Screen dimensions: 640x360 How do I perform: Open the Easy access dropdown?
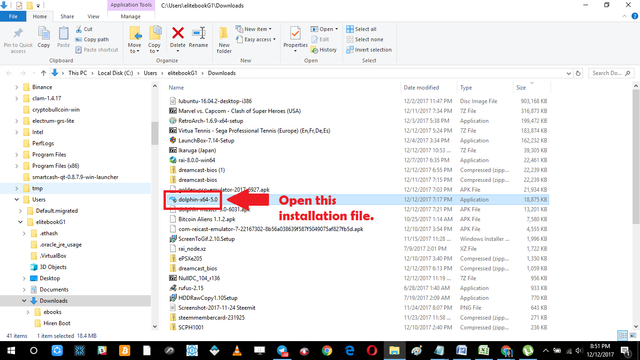coord(256,39)
